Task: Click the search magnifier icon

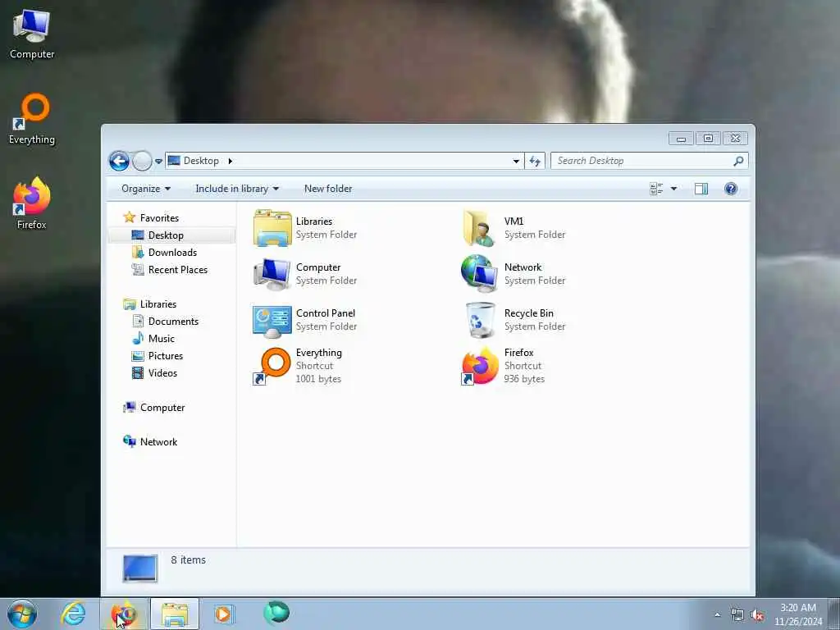Action: pos(738,161)
